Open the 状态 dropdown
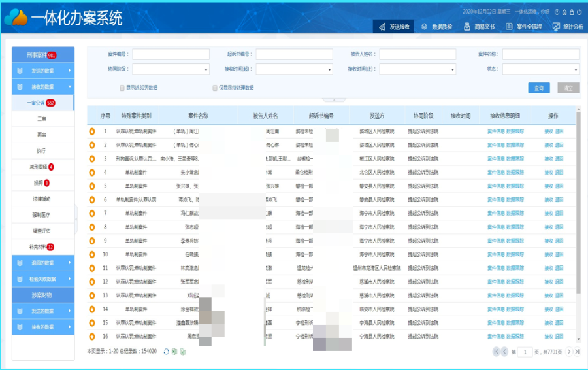588x370 pixels. [541, 69]
